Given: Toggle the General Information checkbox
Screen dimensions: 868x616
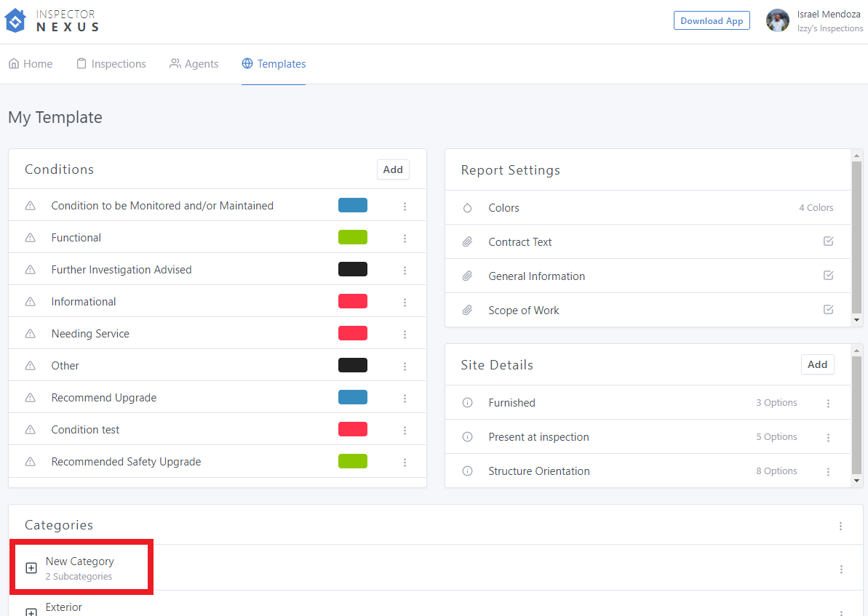Looking at the screenshot, I should tap(828, 276).
